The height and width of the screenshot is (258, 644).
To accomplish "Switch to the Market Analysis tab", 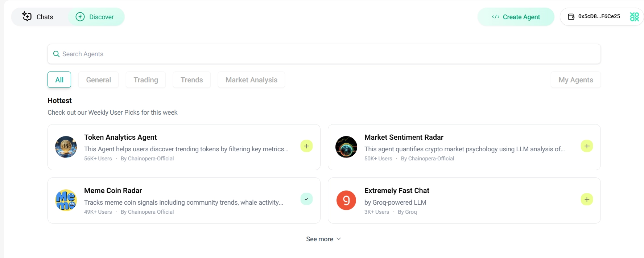I will pyautogui.click(x=251, y=80).
